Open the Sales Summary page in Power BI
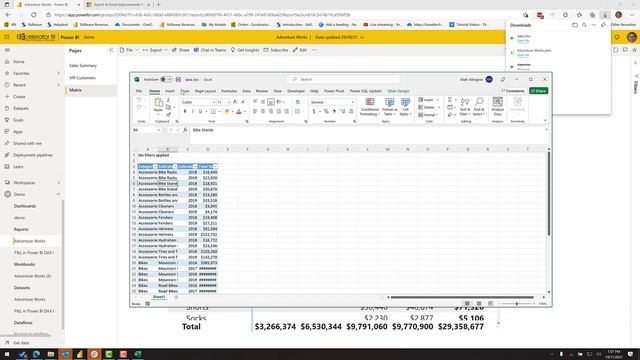Image resolution: width=640 pixels, height=360 pixels. (83, 66)
